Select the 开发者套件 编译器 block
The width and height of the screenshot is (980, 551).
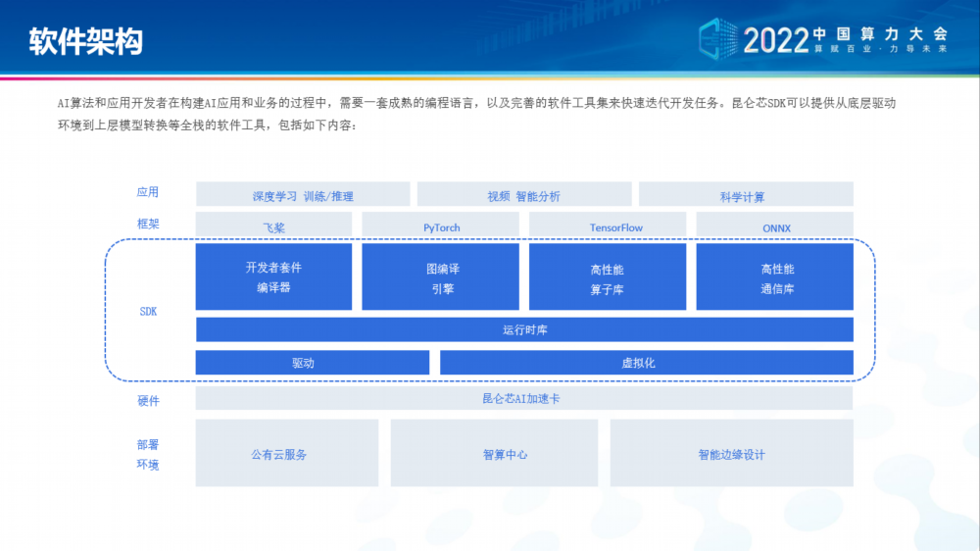coord(273,276)
